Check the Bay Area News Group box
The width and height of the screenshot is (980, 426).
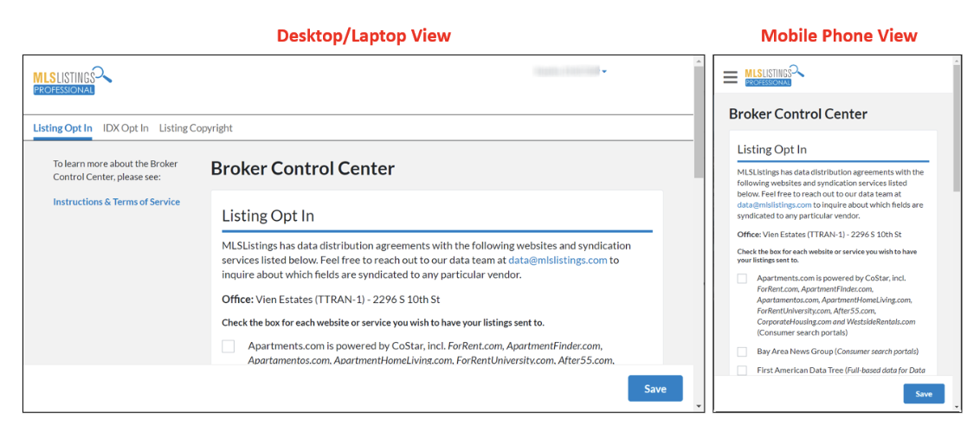(742, 352)
